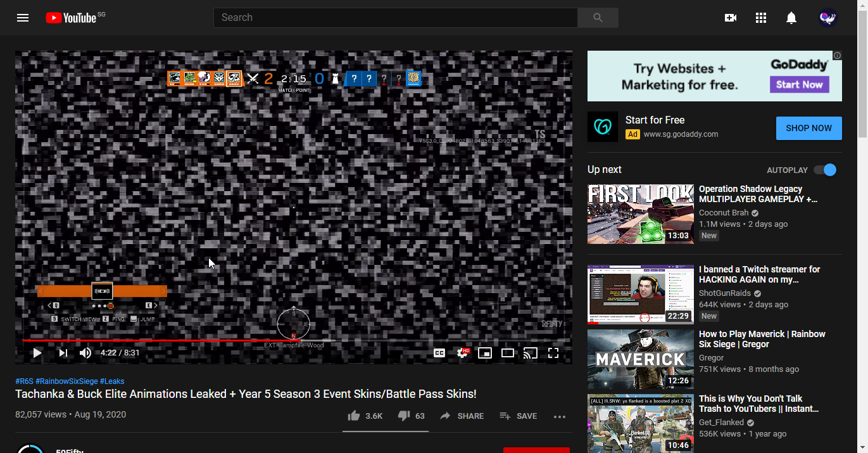Open the YouTube apps grid
Image resolution: width=868 pixels, height=453 pixels.
point(761,18)
